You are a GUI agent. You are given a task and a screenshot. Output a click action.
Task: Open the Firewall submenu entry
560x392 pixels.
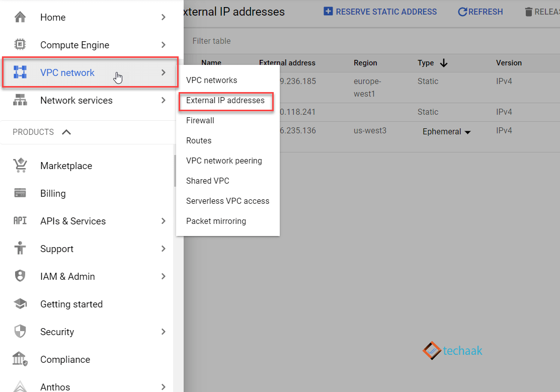pyautogui.click(x=200, y=120)
